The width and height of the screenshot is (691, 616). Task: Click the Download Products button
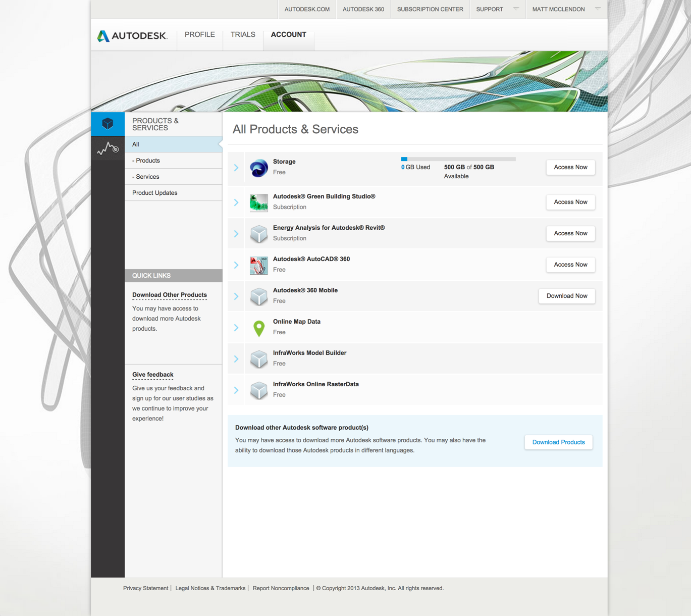(x=558, y=442)
